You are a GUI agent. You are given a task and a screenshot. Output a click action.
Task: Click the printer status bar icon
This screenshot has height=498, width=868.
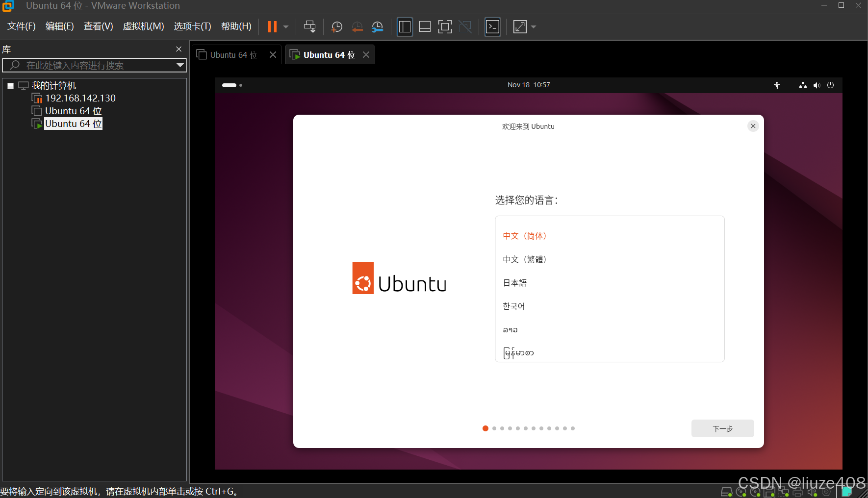coord(798,492)
